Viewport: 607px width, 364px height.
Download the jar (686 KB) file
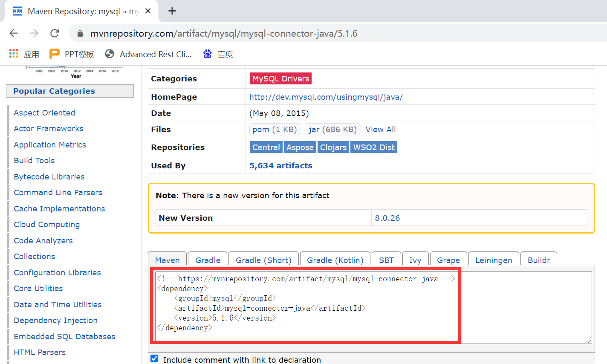point(332,129)
